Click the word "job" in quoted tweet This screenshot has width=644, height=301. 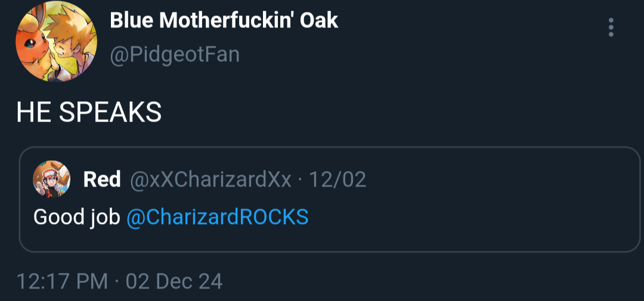point(106,217)
